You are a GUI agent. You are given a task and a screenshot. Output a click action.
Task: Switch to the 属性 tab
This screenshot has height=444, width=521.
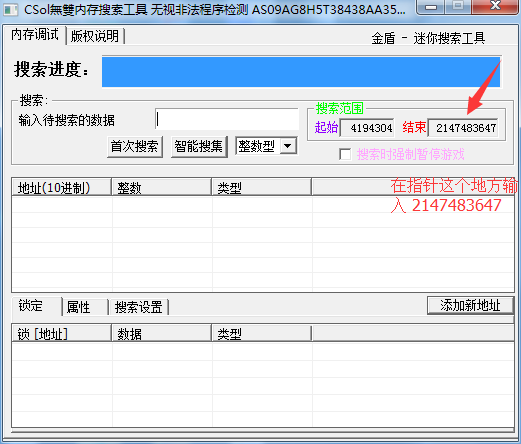point(85,307)
